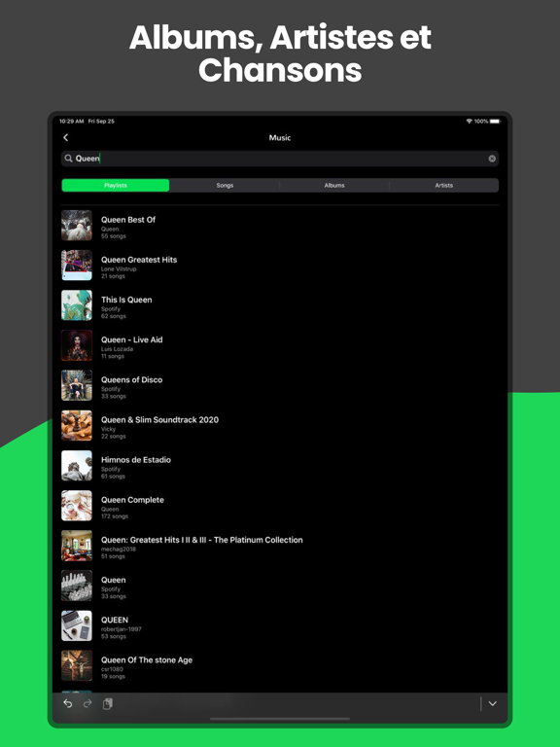The width and height of the screenshot is (560, 747).
Task: Click the 'Music' screen title
Action: pyautogui.click(x=280, y=138)
